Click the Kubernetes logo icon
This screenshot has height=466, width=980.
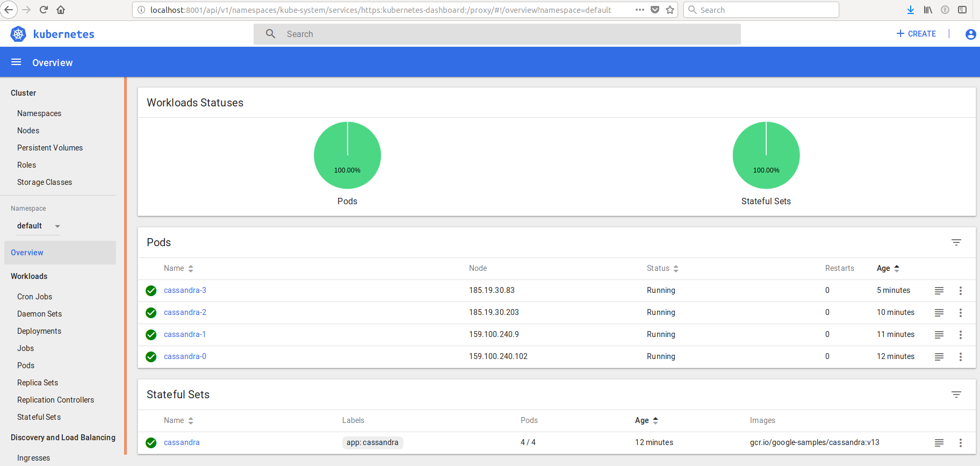tap(18, 34)
